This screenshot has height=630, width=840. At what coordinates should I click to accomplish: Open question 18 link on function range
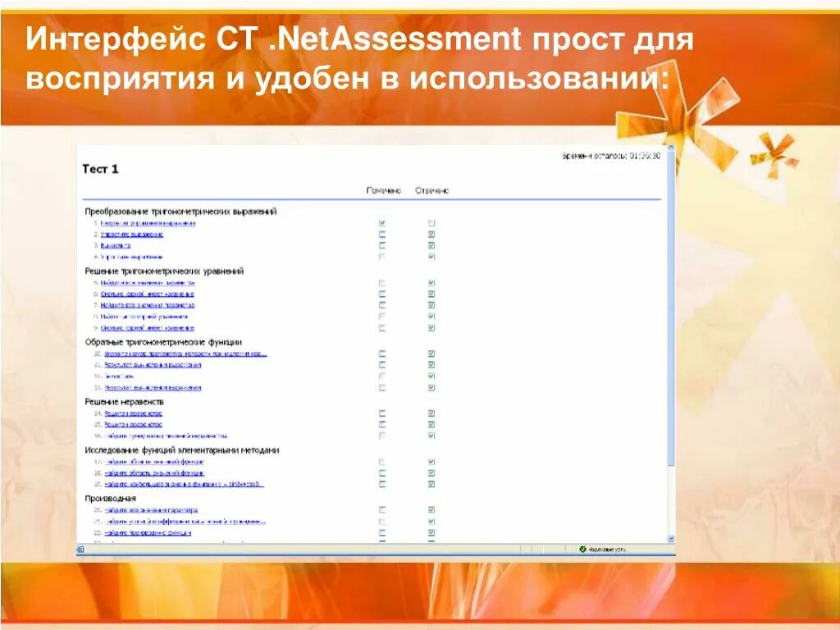coord(154,473)
